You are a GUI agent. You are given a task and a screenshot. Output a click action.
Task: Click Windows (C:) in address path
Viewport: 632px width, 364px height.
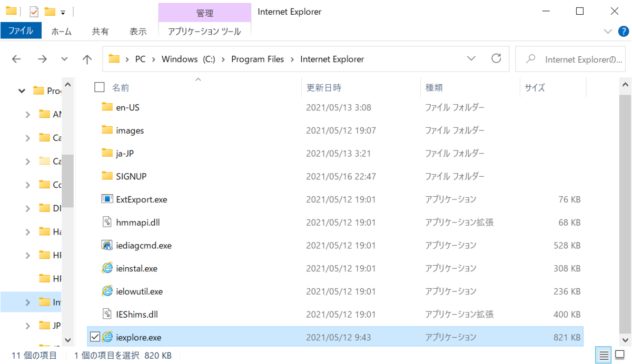coord(189,59)
